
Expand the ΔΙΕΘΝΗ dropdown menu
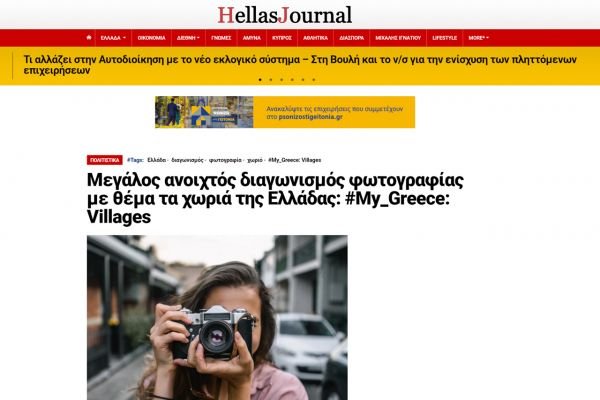pos(188,38)
